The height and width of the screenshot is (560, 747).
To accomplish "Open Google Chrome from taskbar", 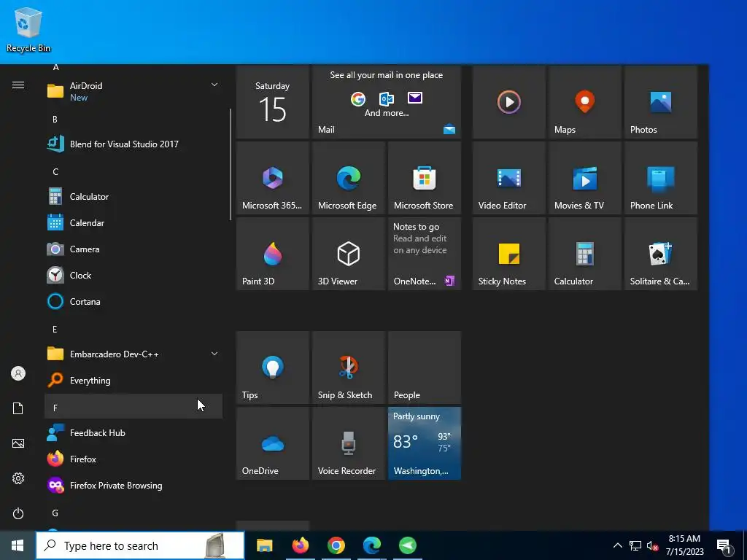I will pyautogui.click(x=336, y=545).
